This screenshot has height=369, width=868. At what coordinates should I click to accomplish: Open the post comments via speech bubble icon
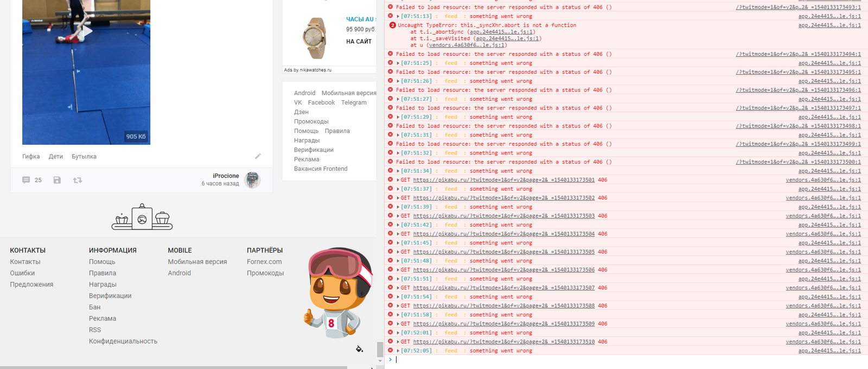click(x=26, y=180)
